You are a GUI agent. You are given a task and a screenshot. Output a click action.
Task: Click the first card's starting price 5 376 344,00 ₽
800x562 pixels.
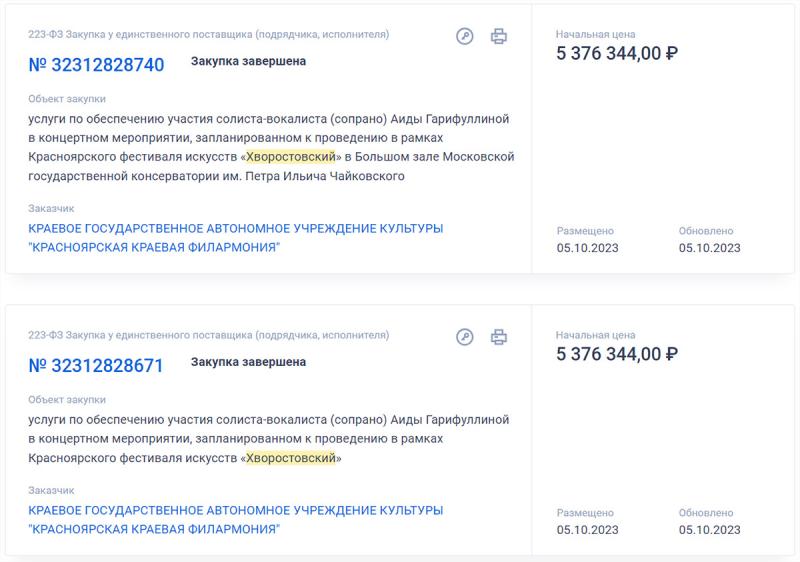617,53
